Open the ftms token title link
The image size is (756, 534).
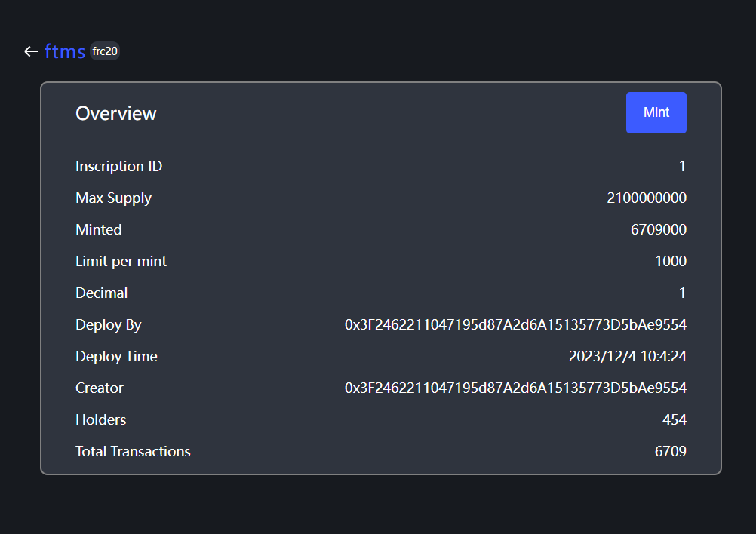[65, 51]
